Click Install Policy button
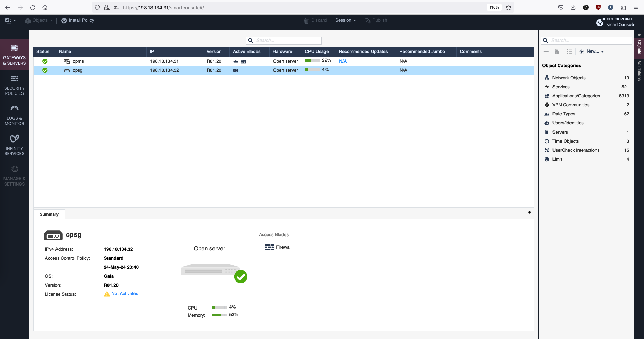The image size is (644, 339). [78, 20]
